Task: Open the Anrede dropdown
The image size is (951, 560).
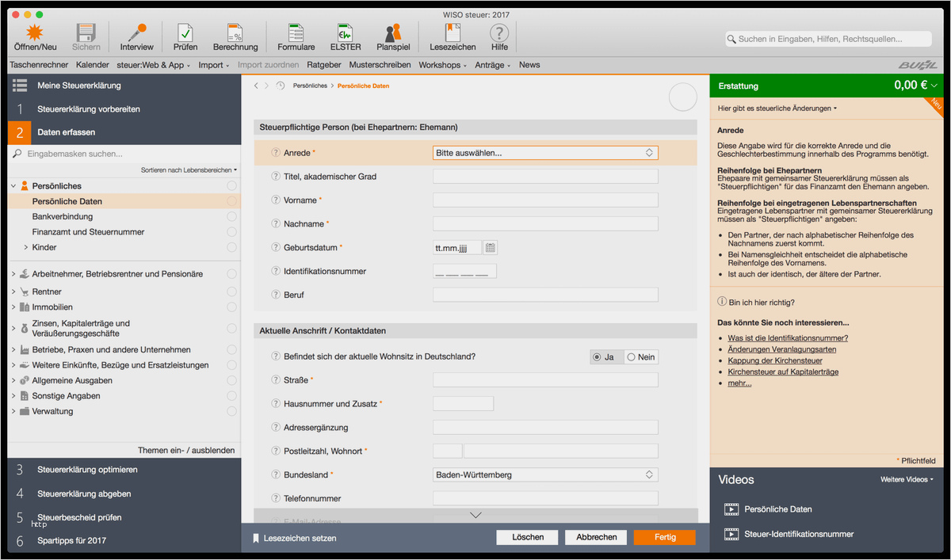Action: pos(545,153)
